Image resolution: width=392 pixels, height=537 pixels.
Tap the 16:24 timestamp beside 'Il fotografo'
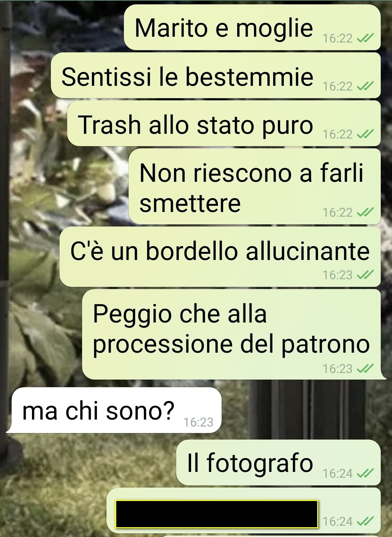(338, 473)
